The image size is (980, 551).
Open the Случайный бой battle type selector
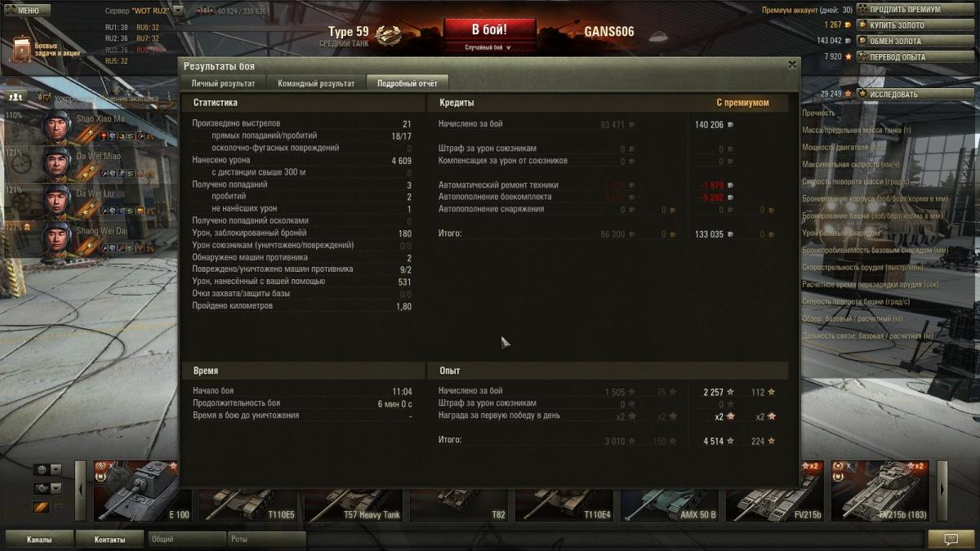click(489, 47)
